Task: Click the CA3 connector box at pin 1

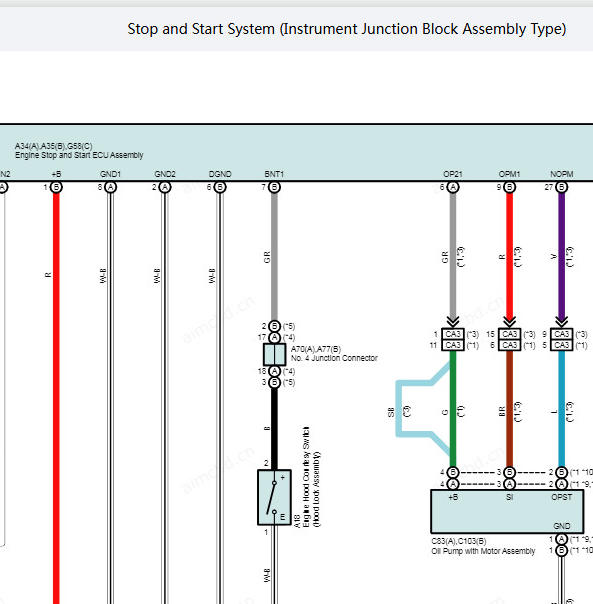Action: coord(453,334)
